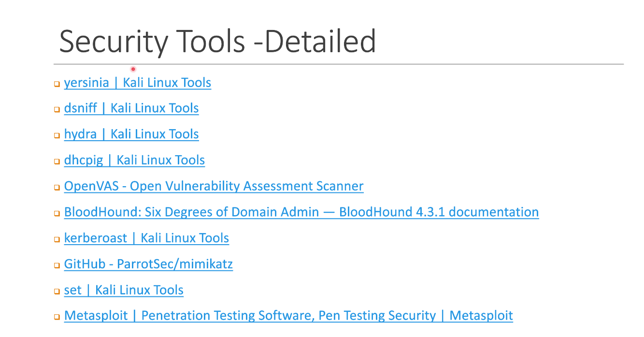Screen dimensions: 644x337
Task: Open the yersinia Kali Linux Tools link
Action: [x=137, y=83]
